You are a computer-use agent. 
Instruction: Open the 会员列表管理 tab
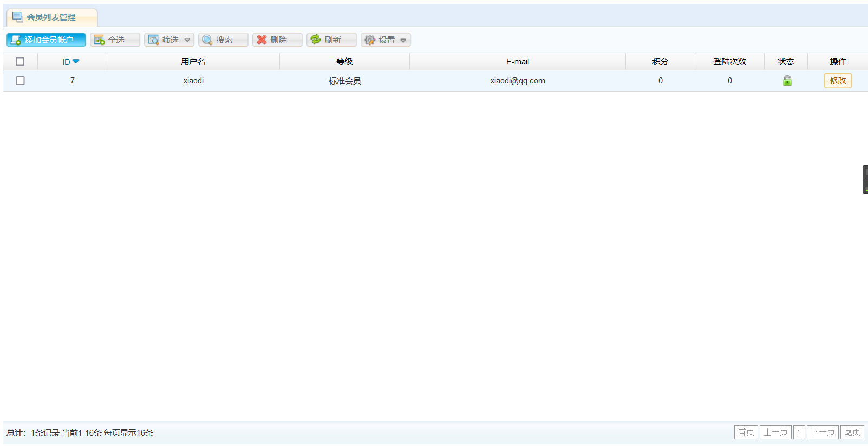[x=51, y=17]
